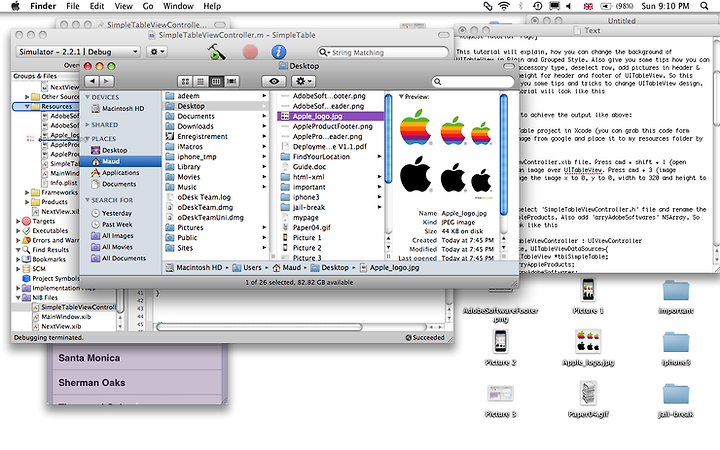The image size is (720, 450).
Task: Collapse the DEVICES sidebar section
Action: pyautogui.click(x=87, y=97)
